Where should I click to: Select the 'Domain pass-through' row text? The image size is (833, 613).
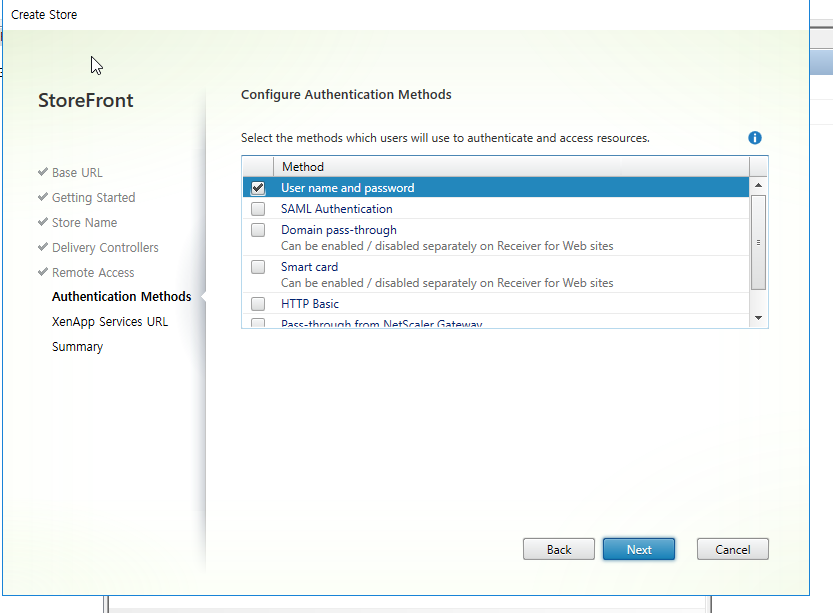coord(339,230)
